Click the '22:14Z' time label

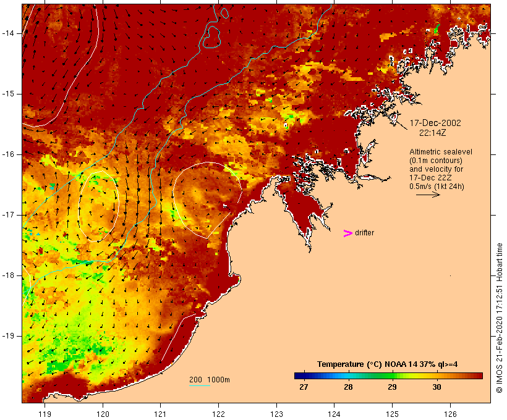coord(433,133)
